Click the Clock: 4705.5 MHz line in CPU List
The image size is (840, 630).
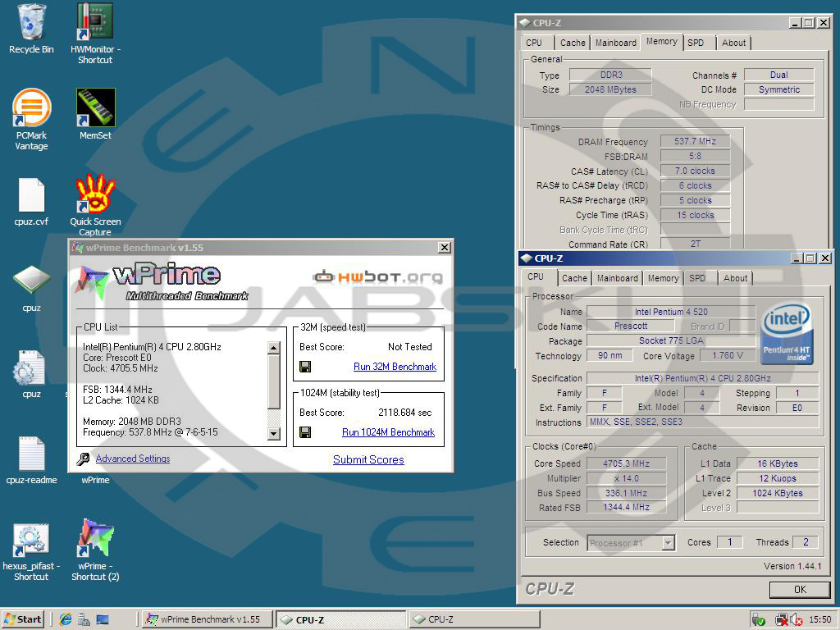[x=121, y=368]
